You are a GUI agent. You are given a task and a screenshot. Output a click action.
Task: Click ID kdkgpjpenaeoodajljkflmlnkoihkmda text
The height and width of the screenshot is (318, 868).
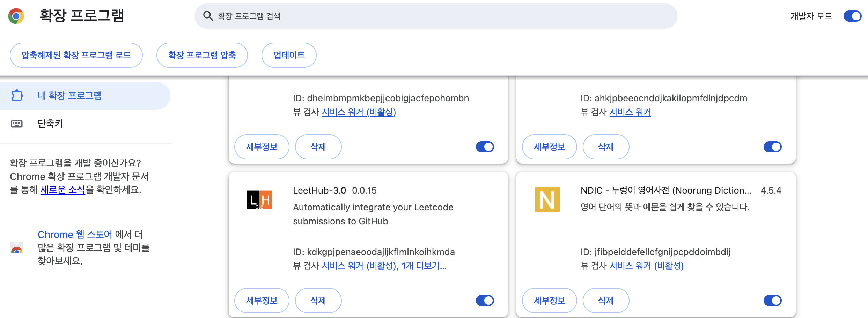click(374, 252)
